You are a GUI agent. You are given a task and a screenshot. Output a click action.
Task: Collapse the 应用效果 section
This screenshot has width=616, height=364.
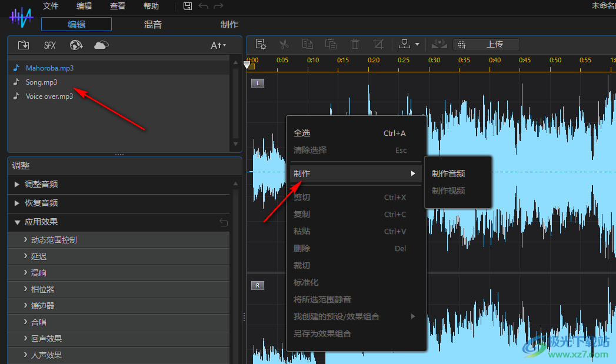(x=17, y=222)
